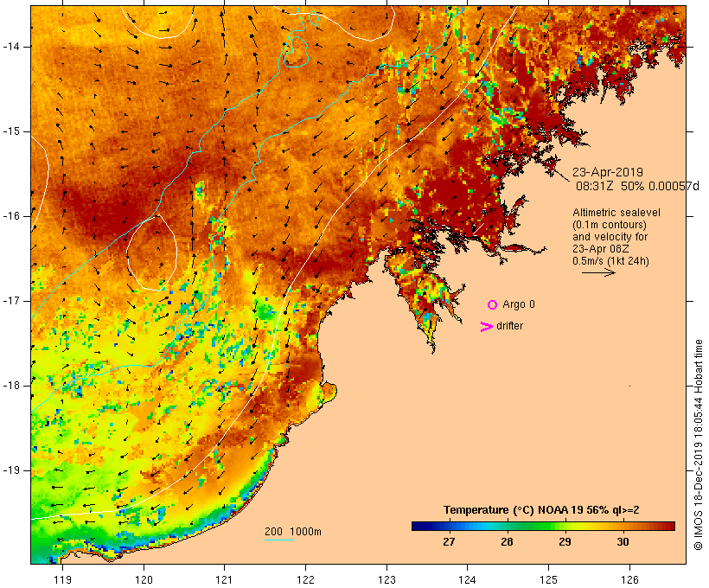Viewport: 709px width, 588px height.
Task: Click the (0.1m contours) text
Action: click(x=610, y=225)
